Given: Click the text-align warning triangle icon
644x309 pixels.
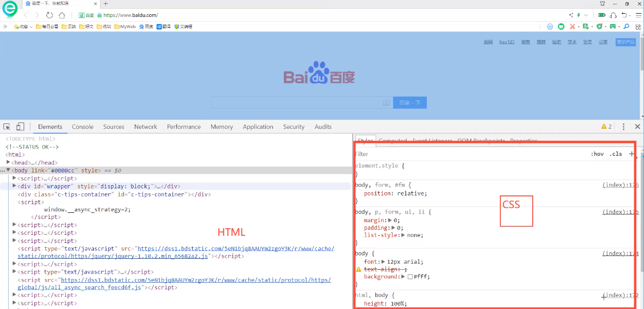Looking at the screenshot, I should pyautogui.click(x=358, y=269).
